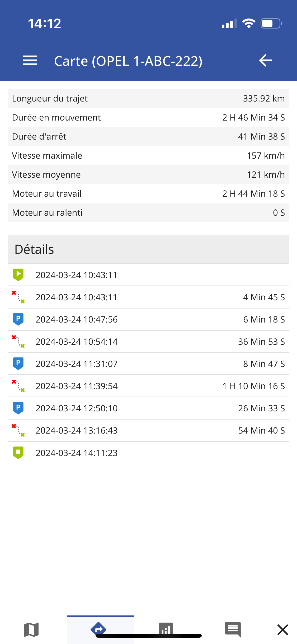The image size is (297, 644).
Task: Open the messages chat icon
Action: click(x=233, y=629)
